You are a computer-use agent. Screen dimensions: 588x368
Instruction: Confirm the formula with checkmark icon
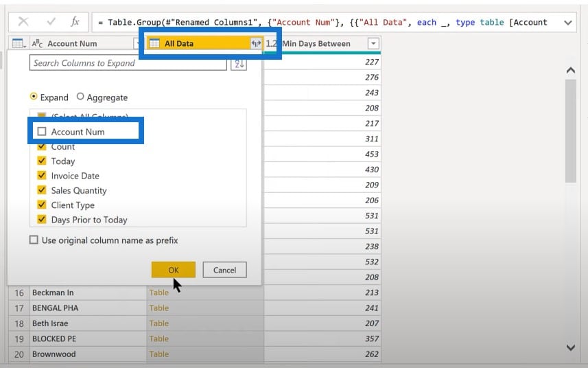[x=51, y=22]
